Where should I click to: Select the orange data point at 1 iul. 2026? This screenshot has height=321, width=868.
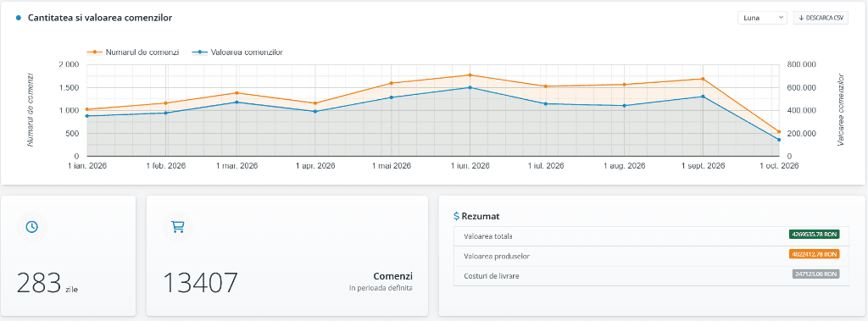[x=546, y=86]
